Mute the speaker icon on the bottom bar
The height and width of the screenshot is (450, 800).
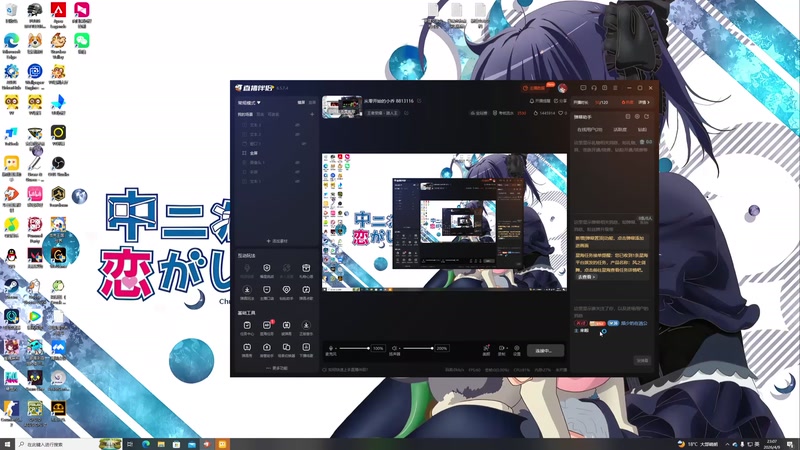pos(394,348)
